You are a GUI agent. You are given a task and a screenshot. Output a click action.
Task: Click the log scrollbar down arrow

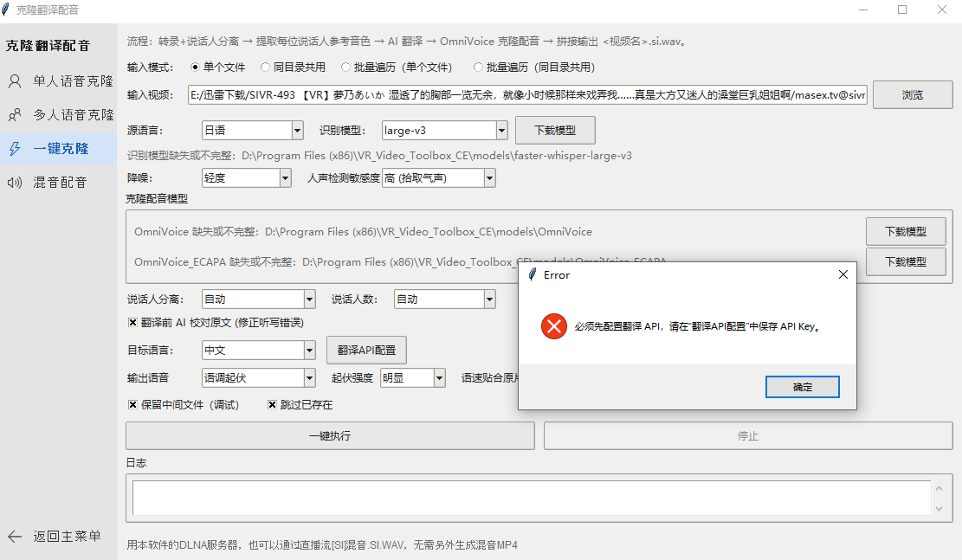pos(939,508)
